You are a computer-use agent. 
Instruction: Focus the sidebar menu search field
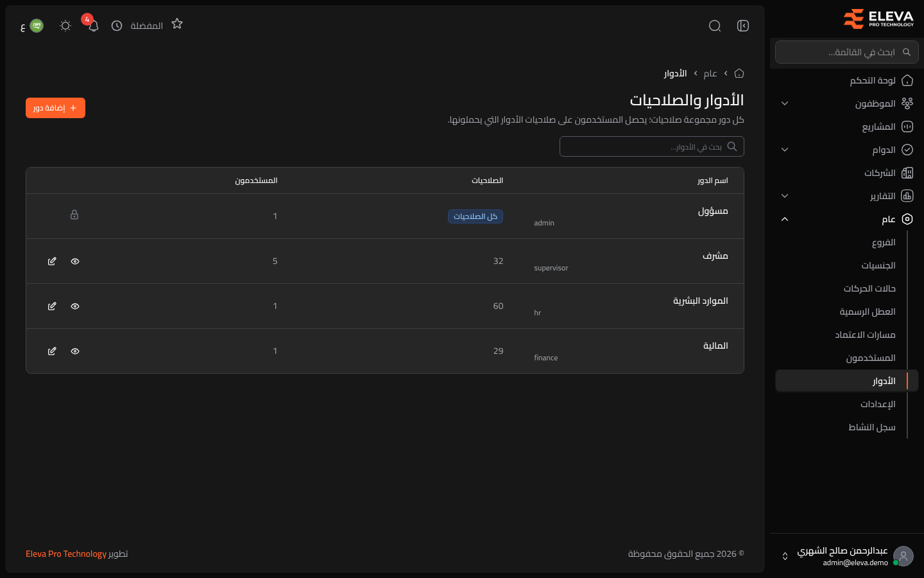tap(847, 52)
